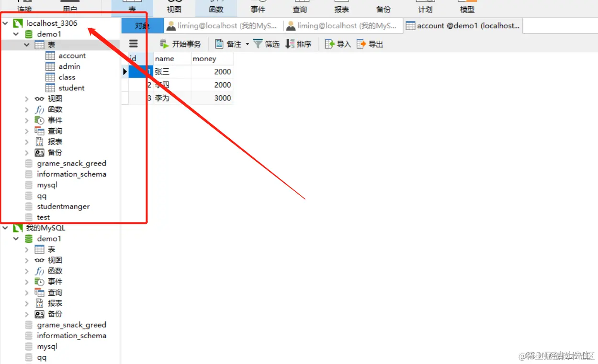Expand 备份 under 我的MySQL

[x=27, y=314]
